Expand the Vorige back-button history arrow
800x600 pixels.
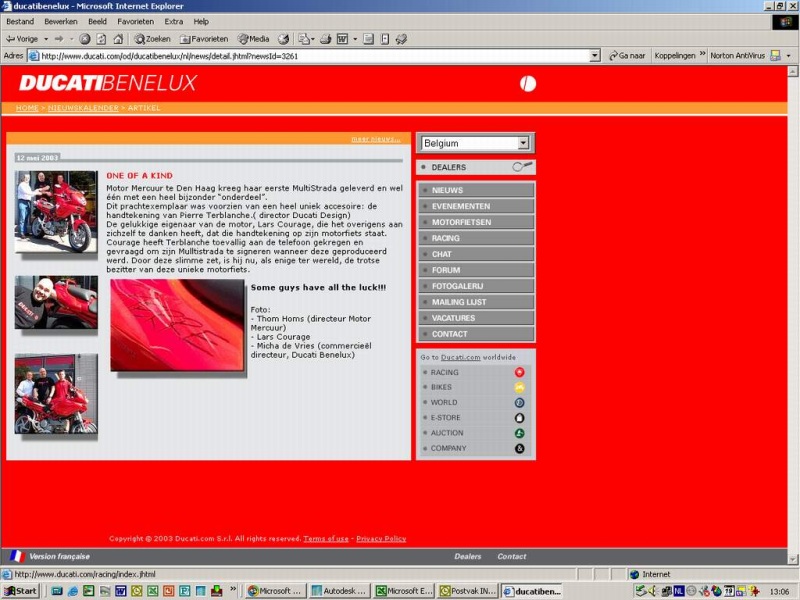click(46, 39)
